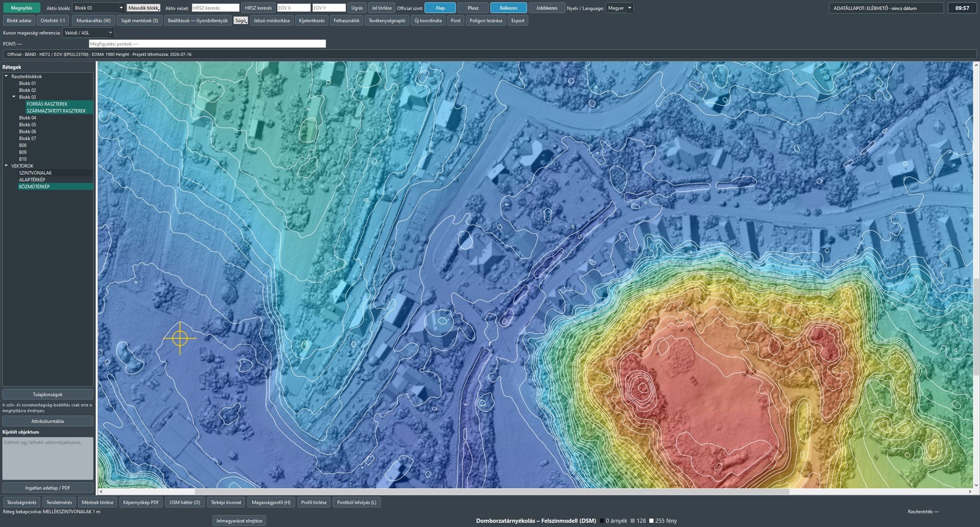Toggle the Plusz level button
Image resolution: width=980 pixels, height=527 pixels.
coord(473,8)
